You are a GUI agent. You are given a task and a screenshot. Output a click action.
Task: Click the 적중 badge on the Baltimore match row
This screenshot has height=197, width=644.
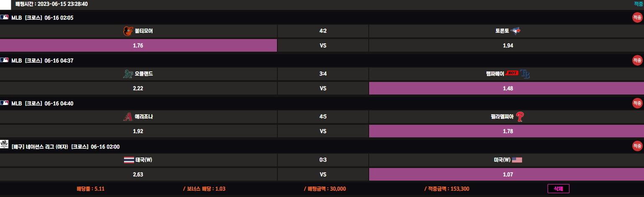pos(637,18)
